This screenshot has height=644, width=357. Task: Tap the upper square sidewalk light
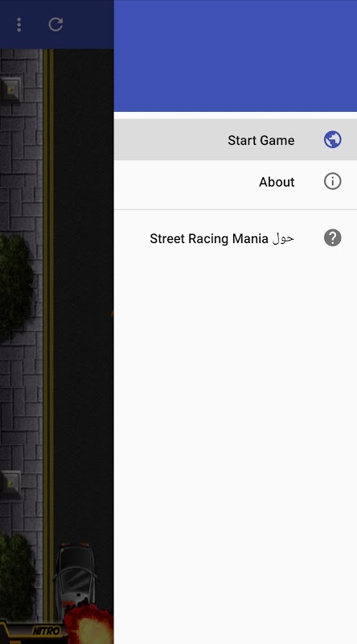tap(10, 89)
